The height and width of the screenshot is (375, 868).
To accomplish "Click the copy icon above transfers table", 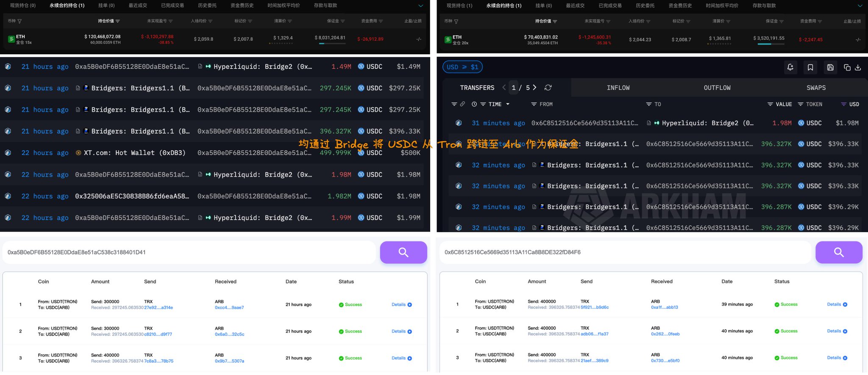I will [x=847, y=67].
